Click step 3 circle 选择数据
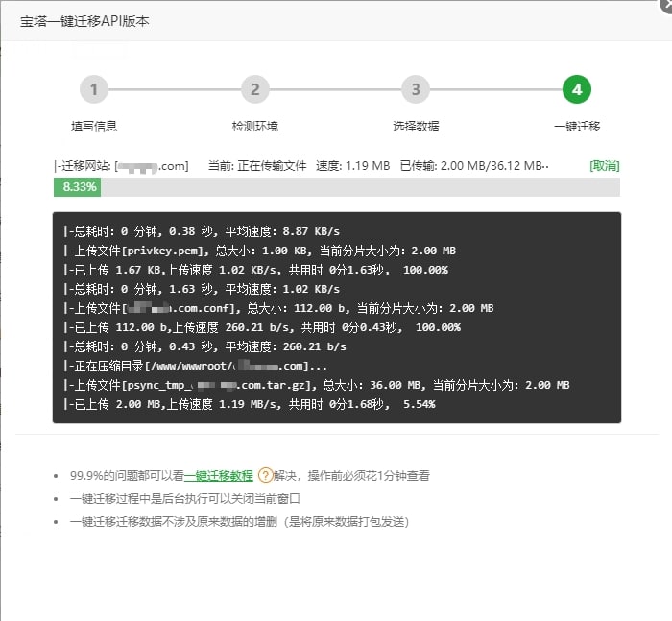The width and height of the screenshot is (672, 621). (x=416, y=89)
